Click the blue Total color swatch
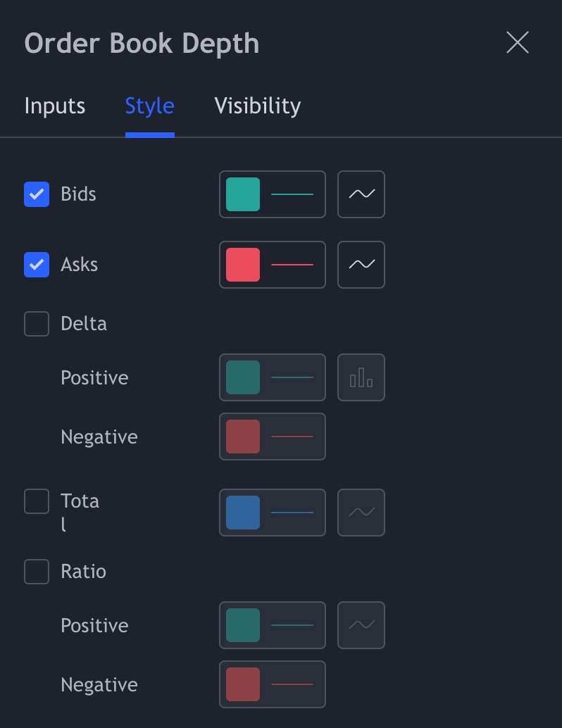Viewport: 562px width, 728px height. click(243, 513)
